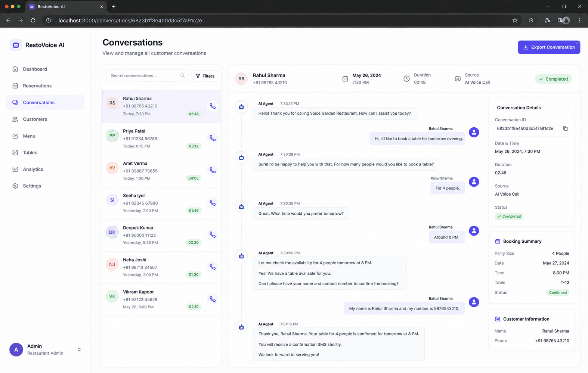Click the user avatar beside 'Around 8 PM.'
The height and width of the screenshot is (373, 588).
(x=474, y=231)
